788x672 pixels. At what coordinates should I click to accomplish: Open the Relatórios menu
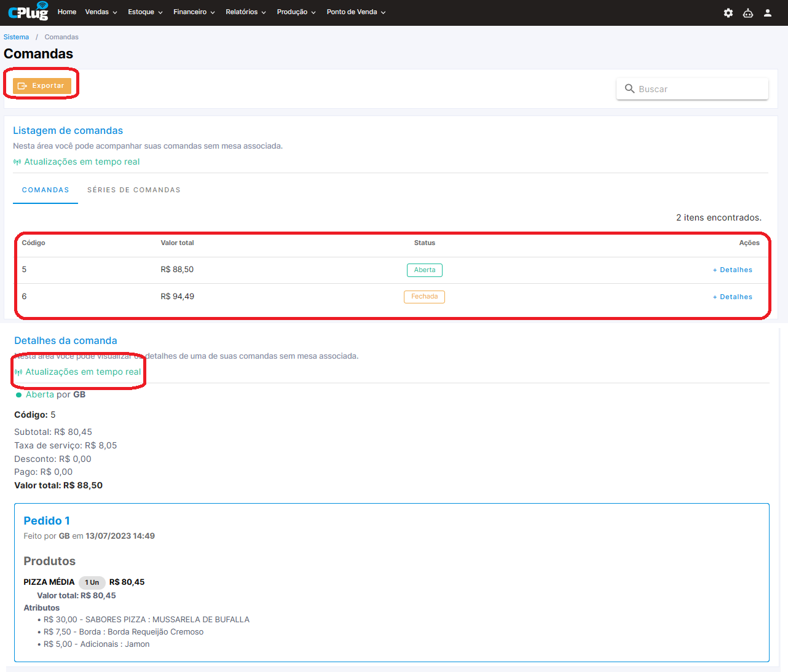pyautogui.click(x=245, y=12)
